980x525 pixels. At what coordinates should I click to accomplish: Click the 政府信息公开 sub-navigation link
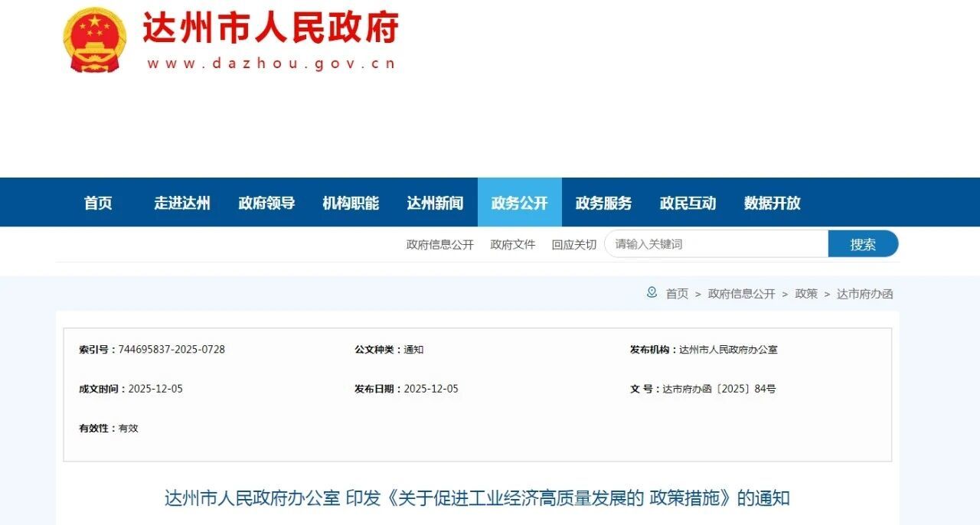[x=439, y=245]
